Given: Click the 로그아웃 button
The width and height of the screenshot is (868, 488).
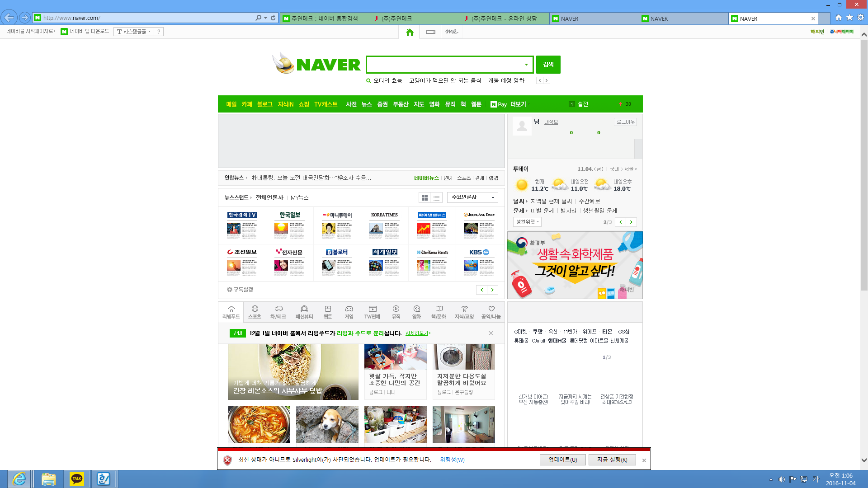Looking at the screenshot, I should [626, 122].
